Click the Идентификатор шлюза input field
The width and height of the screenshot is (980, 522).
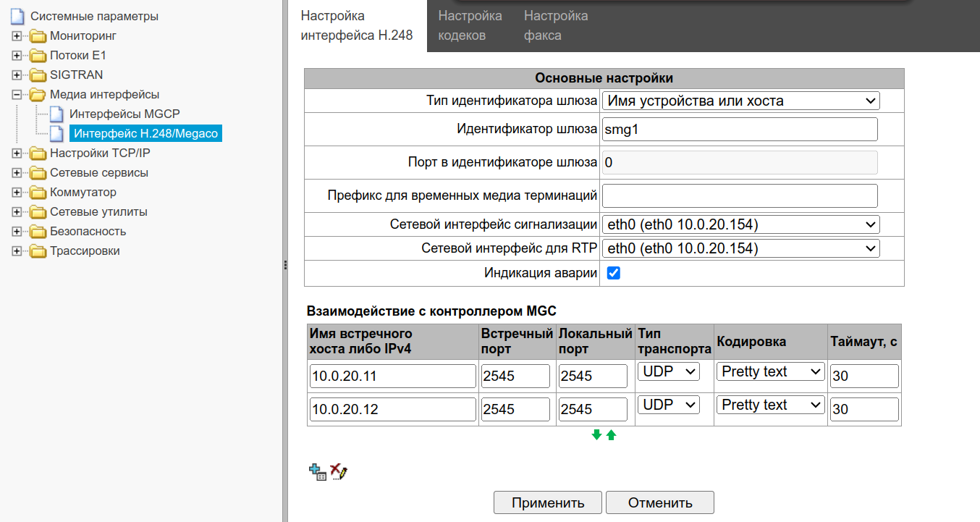[739, 130]
